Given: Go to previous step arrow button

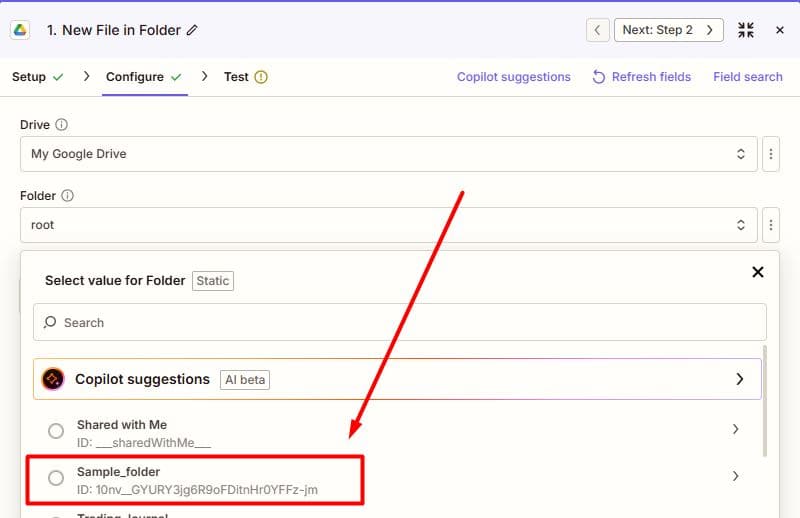Looking at the screenshot, I should pyautogui.click(x=597, y=30).
